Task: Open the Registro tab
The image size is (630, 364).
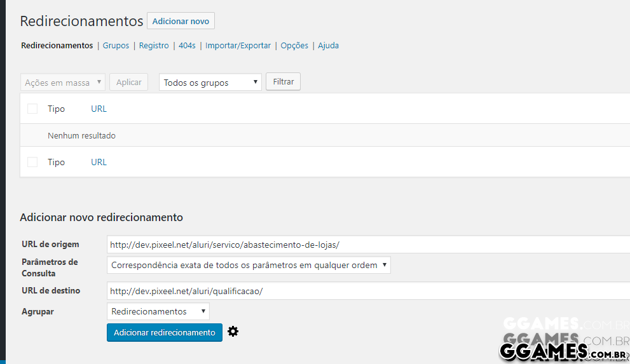Action: click(154, 46)
